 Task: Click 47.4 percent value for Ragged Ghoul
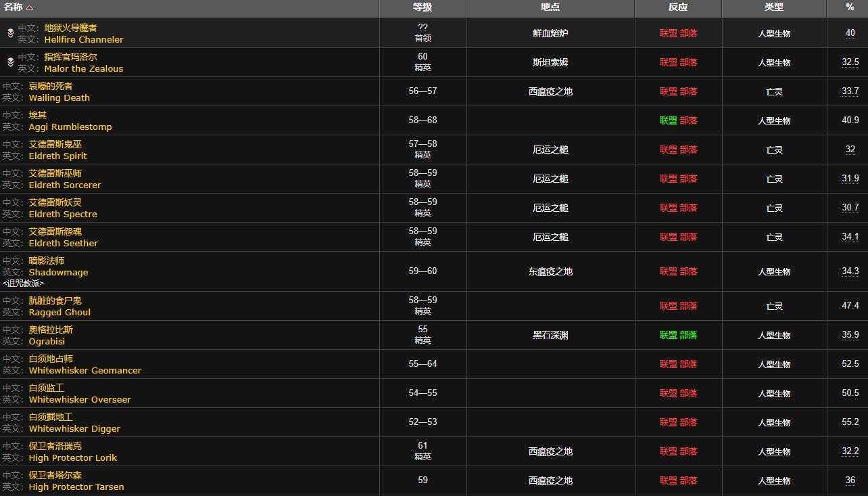click(850, 306)
